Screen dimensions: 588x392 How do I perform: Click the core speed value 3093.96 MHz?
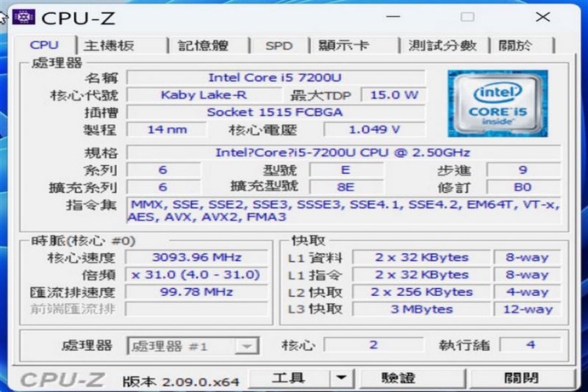tap(196, 257)
